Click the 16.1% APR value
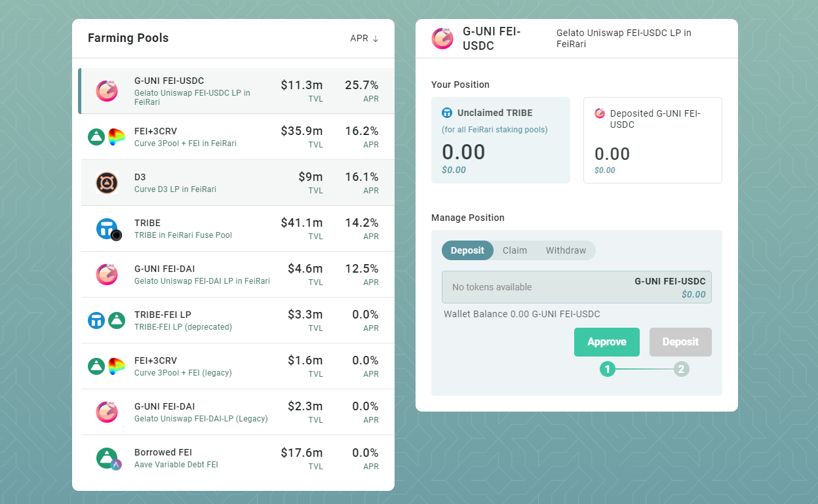Image resolution: width=818 pixels, height=504 pixels. coord(362,177)
